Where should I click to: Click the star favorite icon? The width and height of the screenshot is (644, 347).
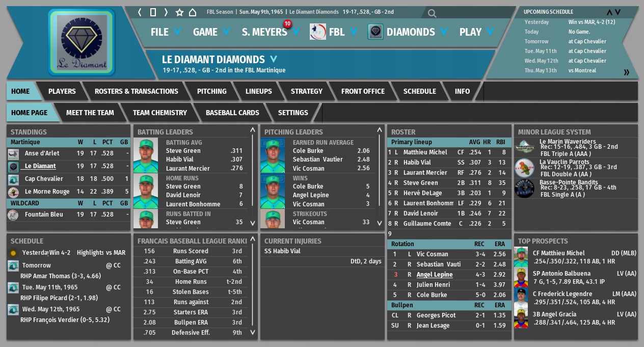[179, 12]
